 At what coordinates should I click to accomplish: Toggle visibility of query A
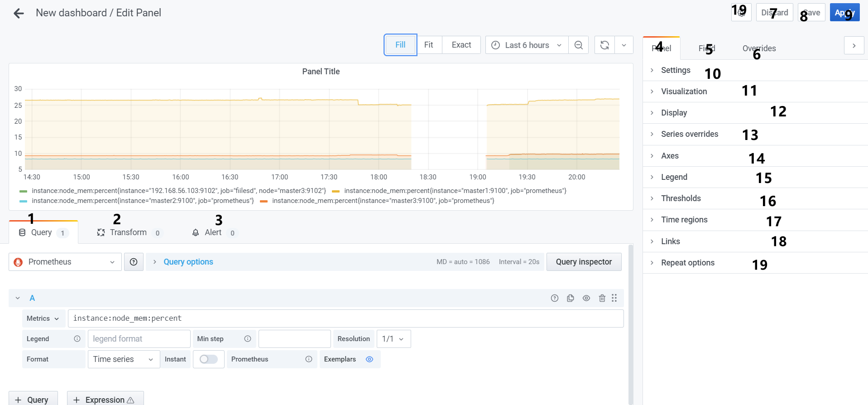tap(586, 298)
